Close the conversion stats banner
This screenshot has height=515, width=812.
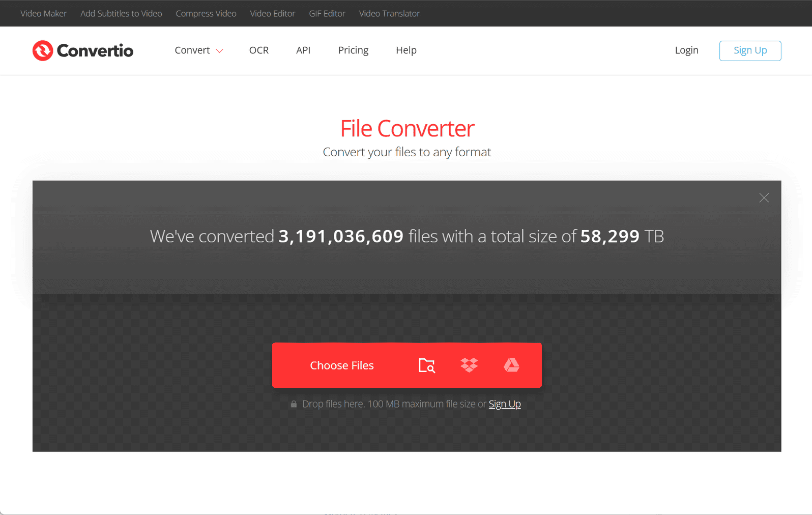coord(764,198)
